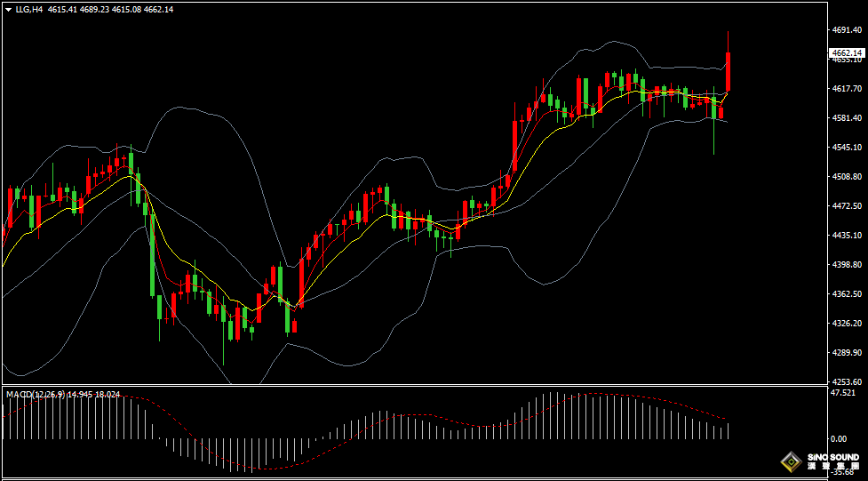Click the 4691.40 price axis label
The height and width of the screenshot is (481, 868).
point(847,29)
